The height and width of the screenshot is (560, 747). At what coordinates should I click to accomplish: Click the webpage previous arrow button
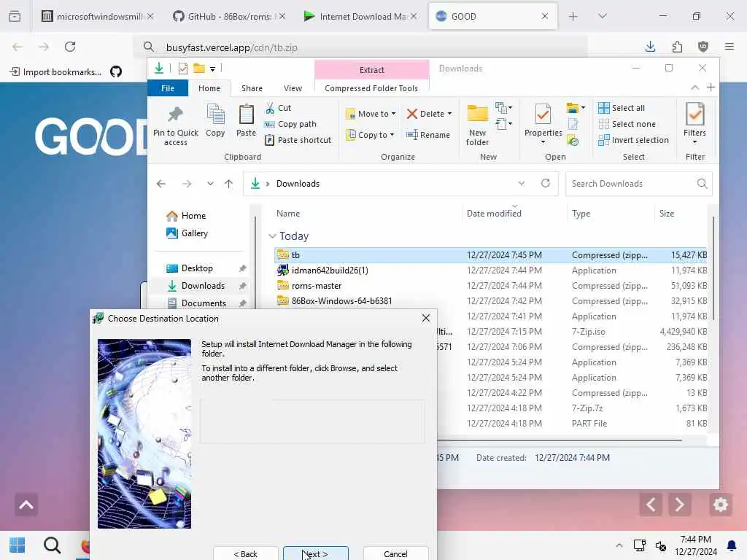651,504
